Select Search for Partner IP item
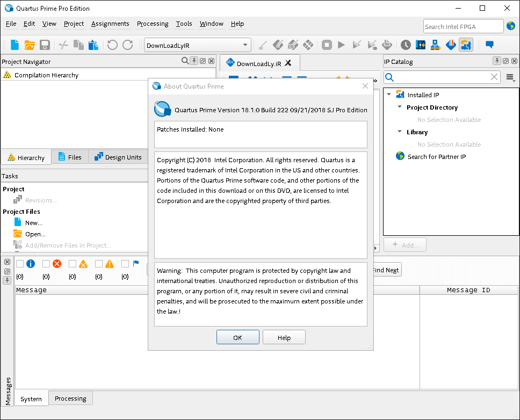520x420 pixels. point(436,157)
